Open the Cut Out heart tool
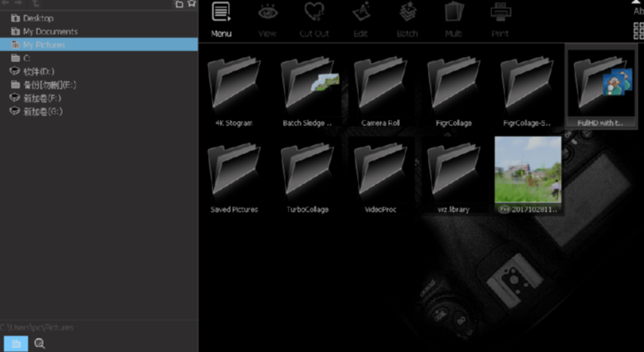The width and height of the screenshot is (644, 352). (x=314, y=19)
